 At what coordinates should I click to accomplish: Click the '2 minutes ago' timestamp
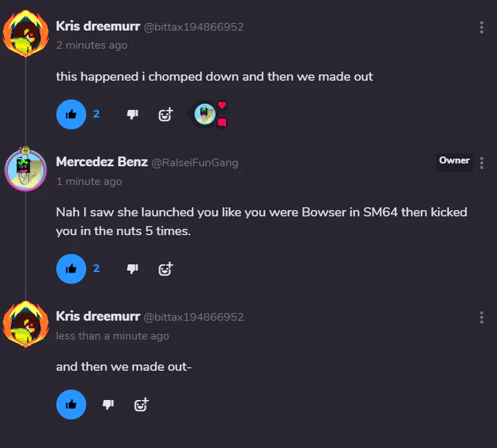(x=92, y=45)
